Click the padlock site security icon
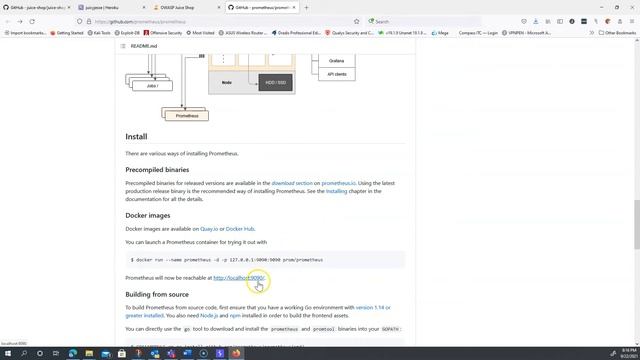This screenshot has width=640, height=360. coord(89,21)
